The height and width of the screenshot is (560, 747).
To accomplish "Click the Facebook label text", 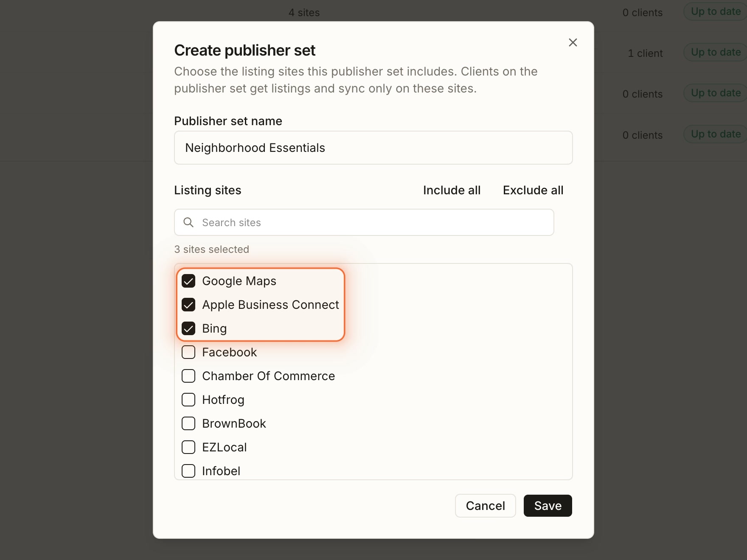I will pos(230,352).
